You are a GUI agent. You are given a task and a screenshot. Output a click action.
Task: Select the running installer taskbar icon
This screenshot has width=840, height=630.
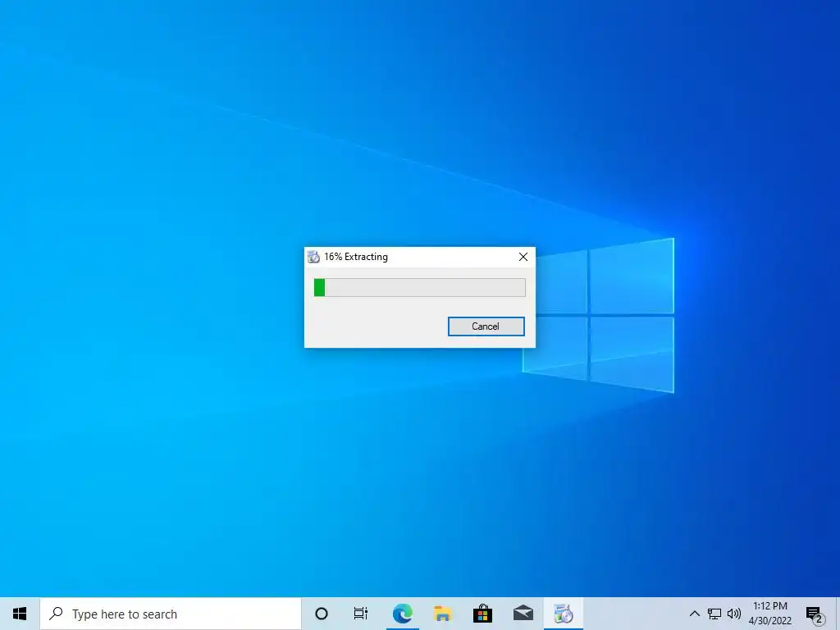pyautogui.click(x=563, y=614)
